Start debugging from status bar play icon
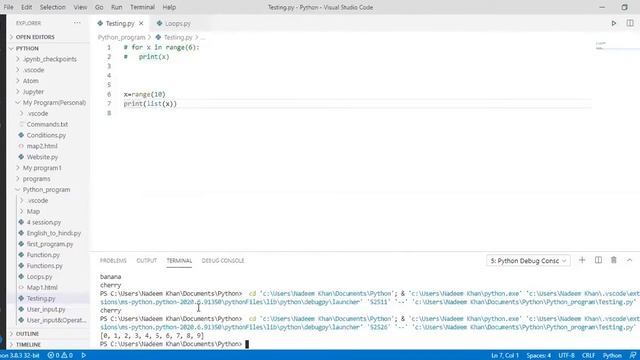 [x=84, y=356]
